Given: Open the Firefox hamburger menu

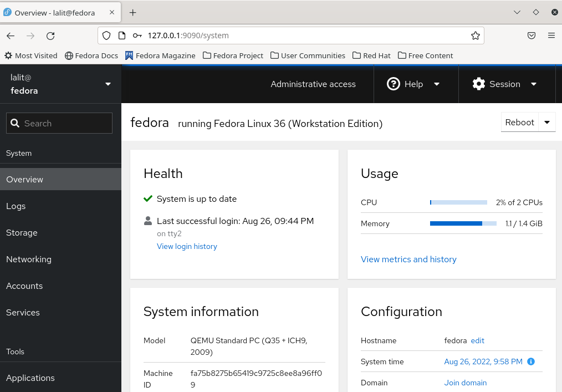Looking at the screenshot, I should click(551, 35).
